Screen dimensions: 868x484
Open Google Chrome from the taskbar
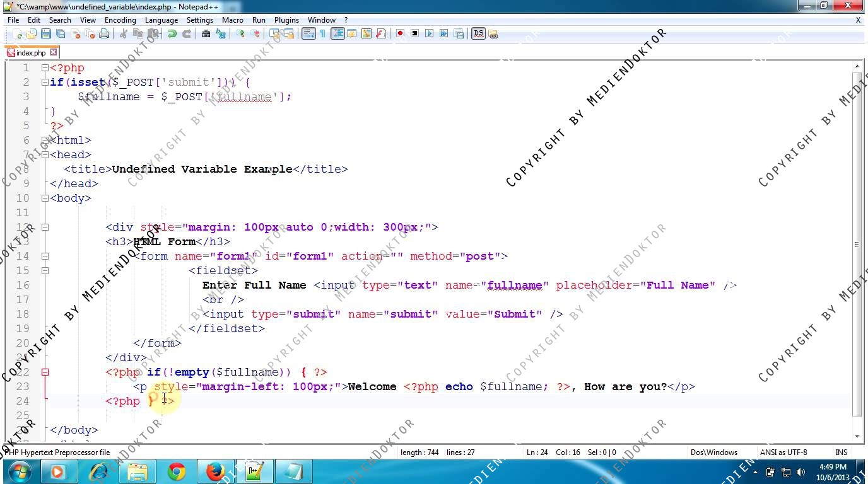coord(177,471)
